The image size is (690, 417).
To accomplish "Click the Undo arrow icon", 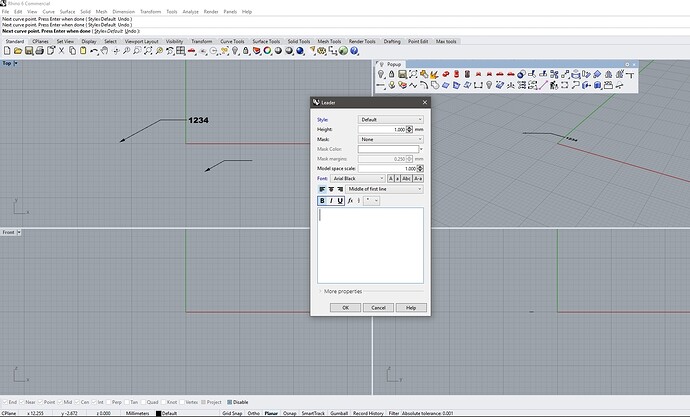I will [94, 51].
